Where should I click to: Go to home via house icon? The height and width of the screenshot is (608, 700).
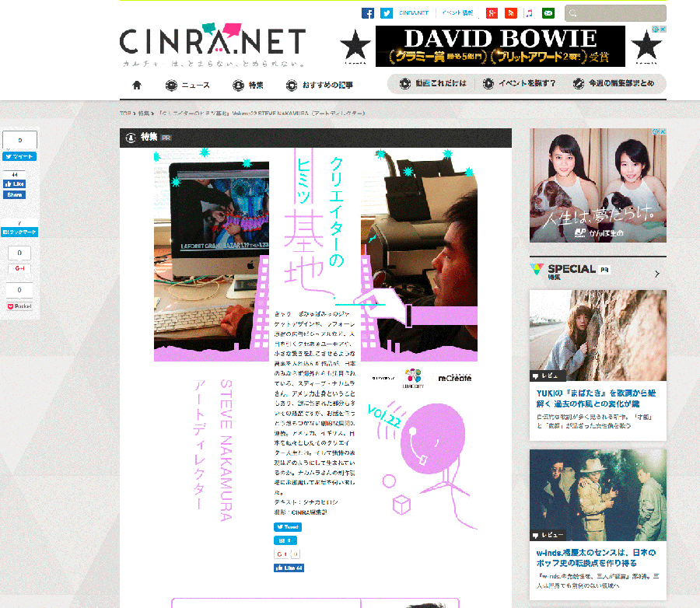(x=137, y=85)
